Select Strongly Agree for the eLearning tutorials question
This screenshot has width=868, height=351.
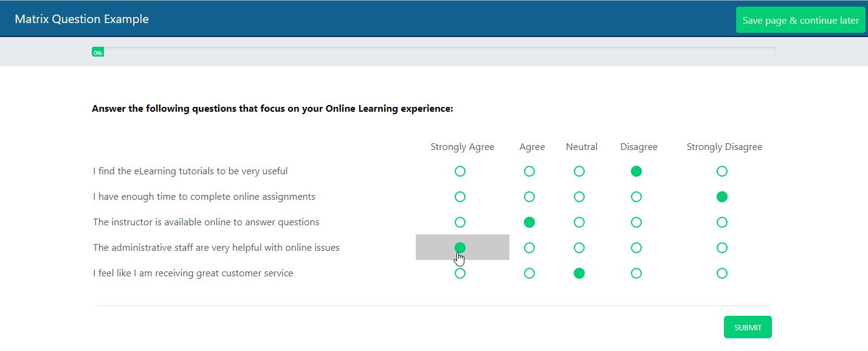pyautogui.click(x=460, y=171)
